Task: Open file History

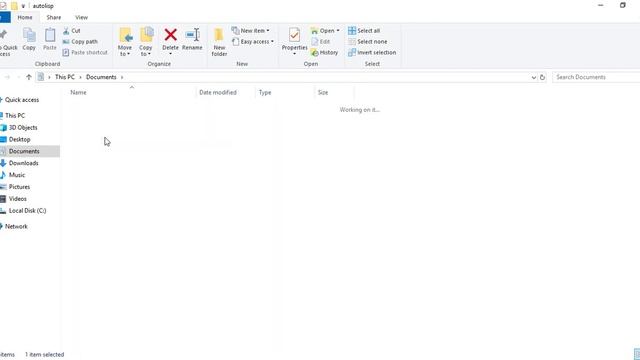Action: [324, 53]
